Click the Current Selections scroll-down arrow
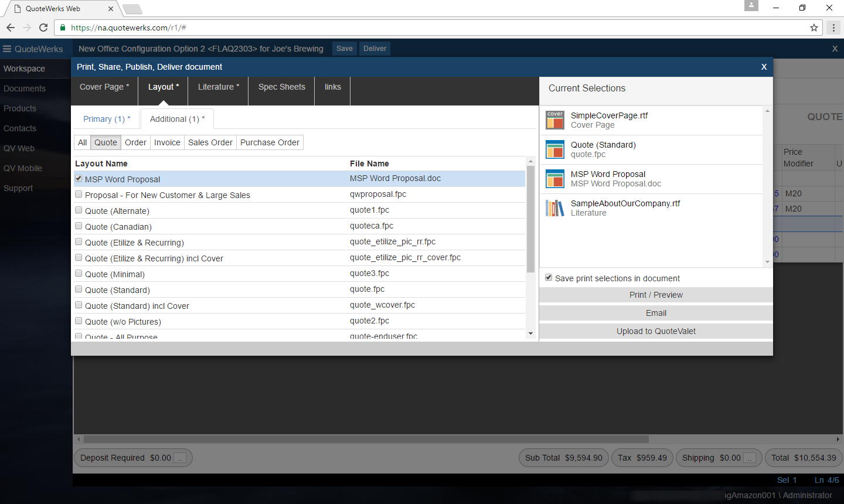 768,262
